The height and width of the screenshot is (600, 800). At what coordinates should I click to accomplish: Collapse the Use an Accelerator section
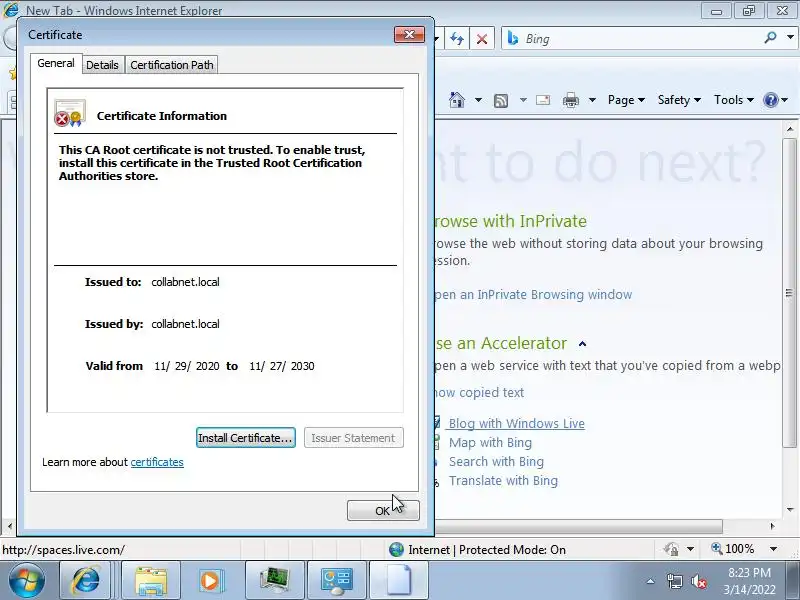(583, 344)
